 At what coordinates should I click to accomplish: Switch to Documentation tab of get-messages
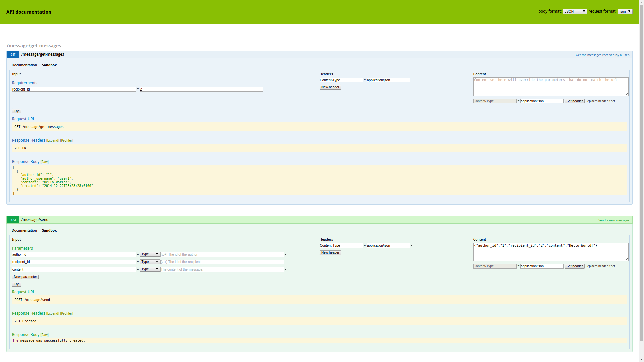click(24, 65)
